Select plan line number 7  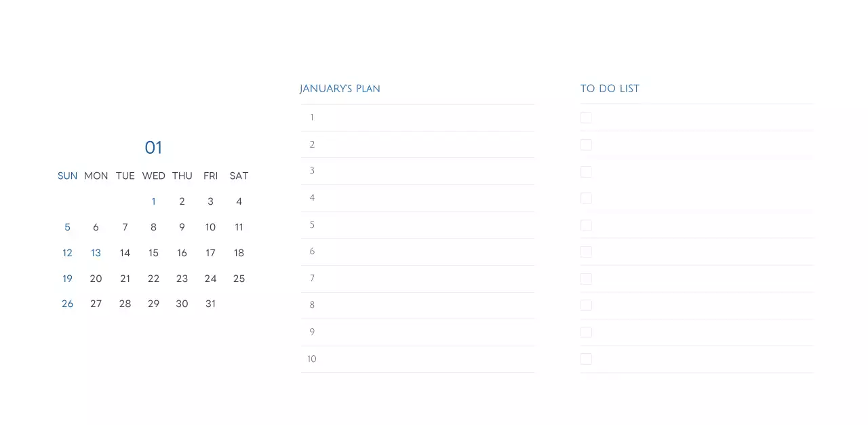coord(417,279)
